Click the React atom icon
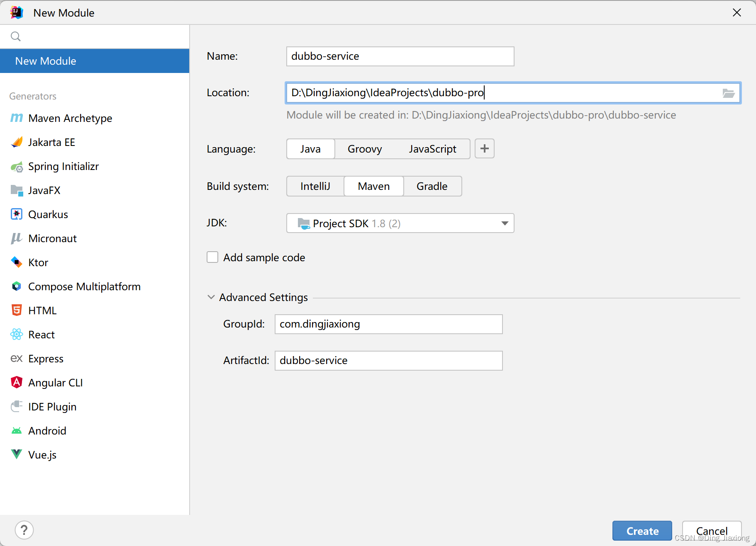This screenshot has width=756, height=546. [x=17, y=335]
